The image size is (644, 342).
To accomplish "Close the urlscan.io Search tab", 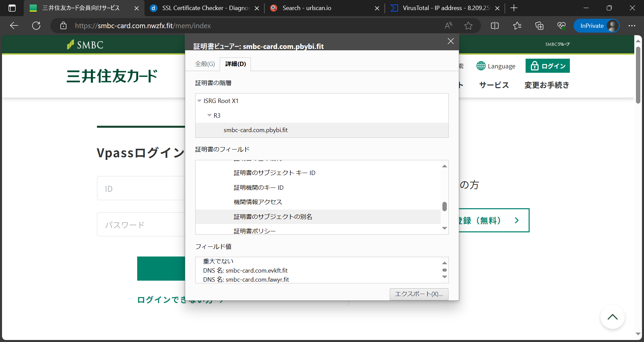I will tap(377, 8).
